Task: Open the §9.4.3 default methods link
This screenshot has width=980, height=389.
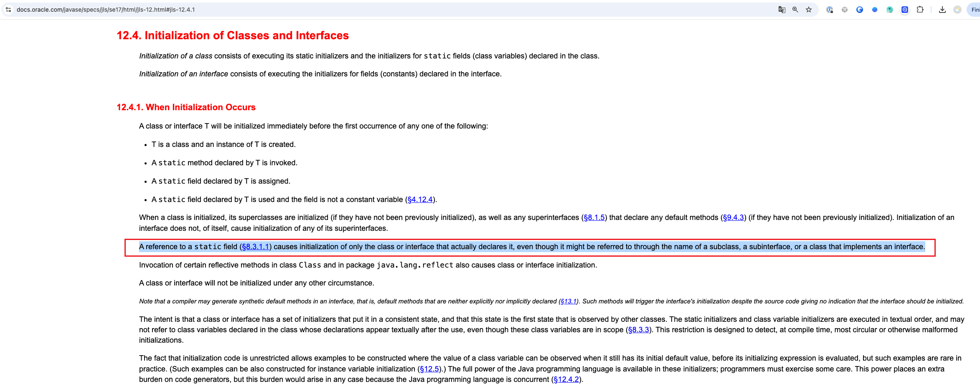Action: click(x=733, y=217)
